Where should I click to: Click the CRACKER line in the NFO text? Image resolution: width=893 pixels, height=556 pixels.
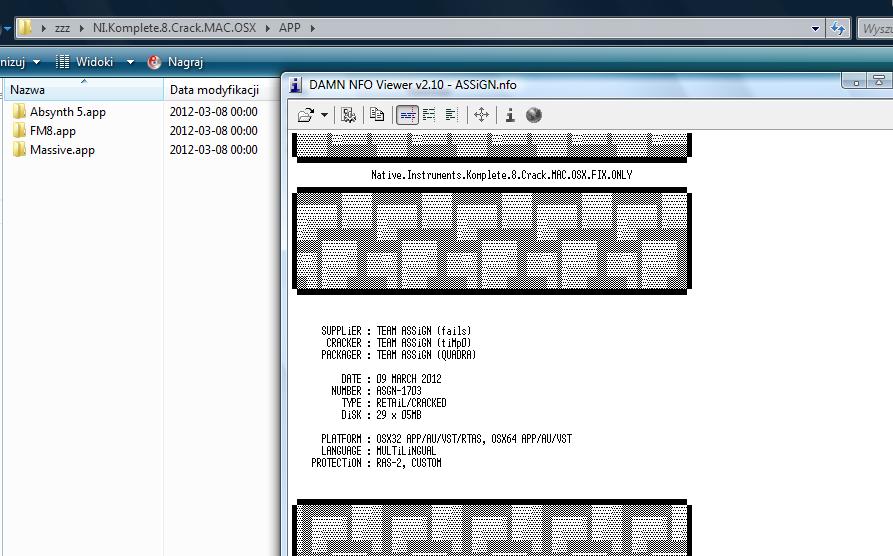coord(399,343)
